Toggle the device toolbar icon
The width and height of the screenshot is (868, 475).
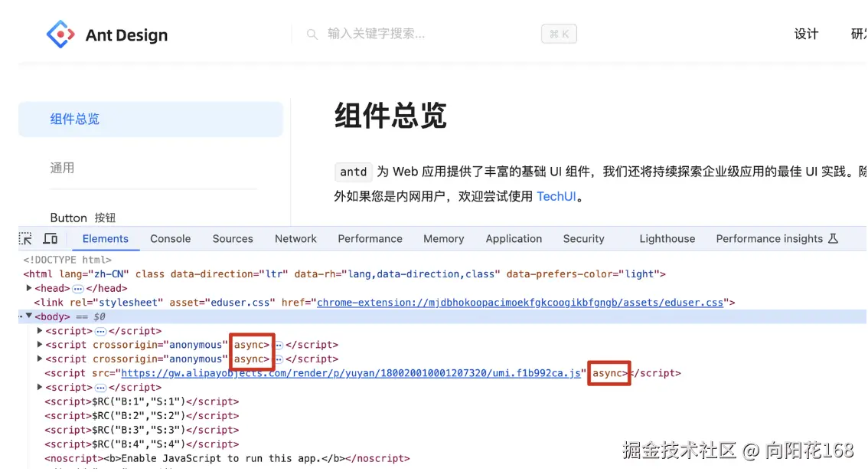(x=51, y=239)
